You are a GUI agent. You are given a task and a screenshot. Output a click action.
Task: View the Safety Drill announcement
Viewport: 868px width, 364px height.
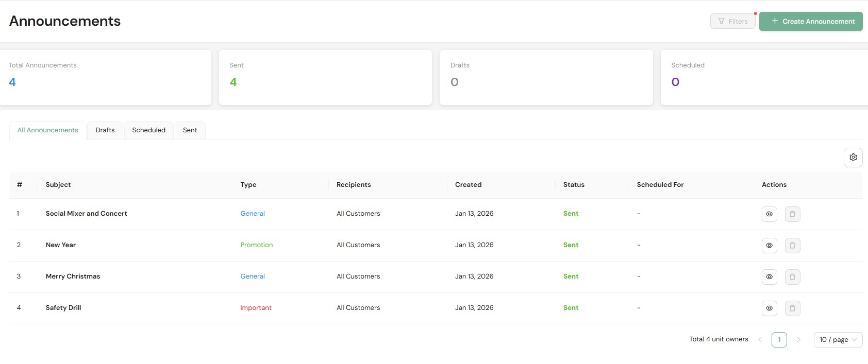point(769,308)
